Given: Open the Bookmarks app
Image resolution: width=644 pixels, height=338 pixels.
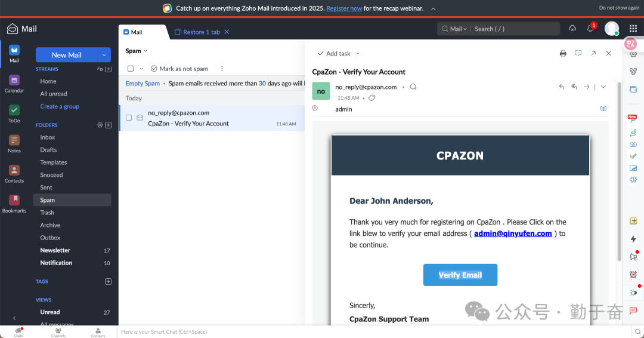Looking at the screenshot, I should coord(14,204).
